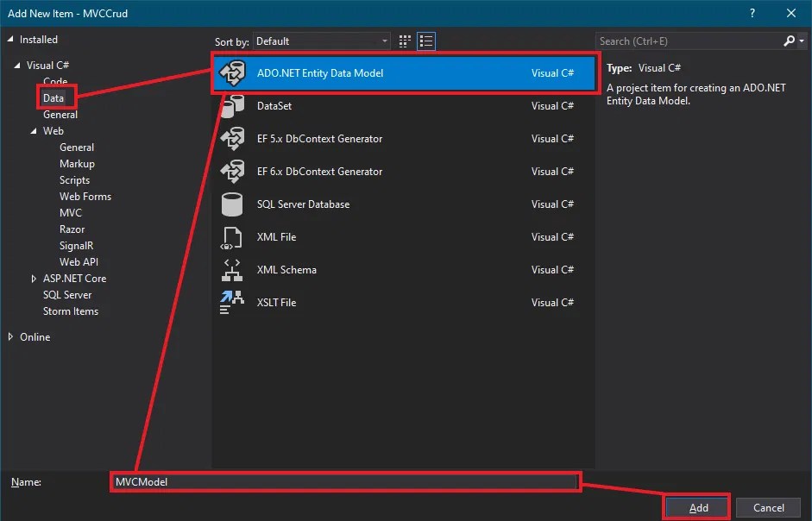812x521 pixels.
Task: Click the Cancel button
Action: point(769,507)
